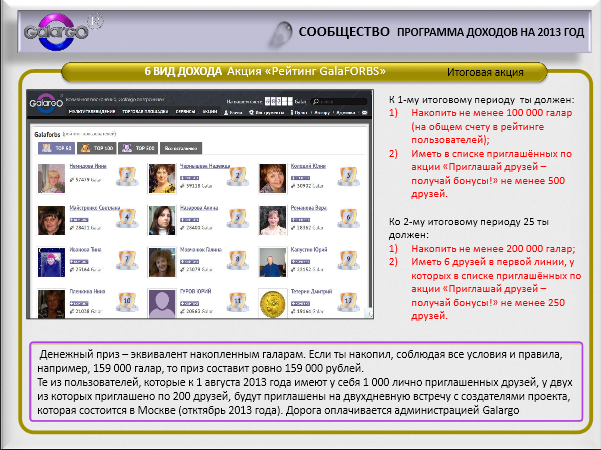
Task: Click into the site search field
Action: [339, 102]
